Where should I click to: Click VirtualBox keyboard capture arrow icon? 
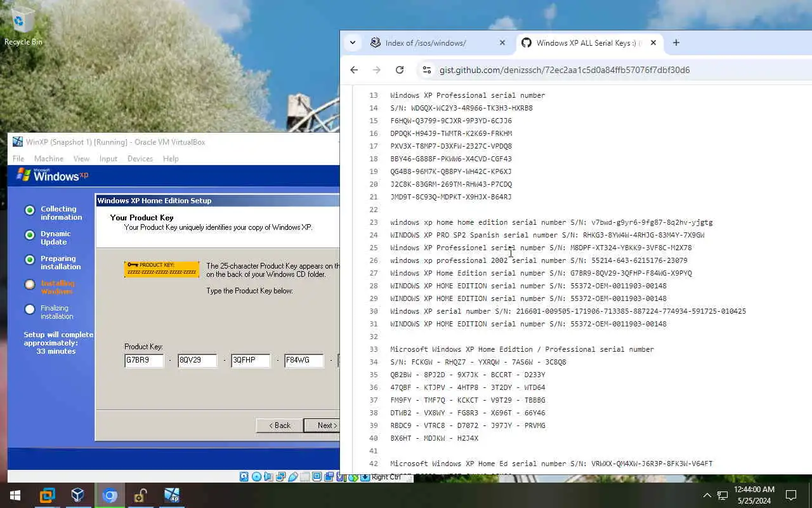coord(365,477)
